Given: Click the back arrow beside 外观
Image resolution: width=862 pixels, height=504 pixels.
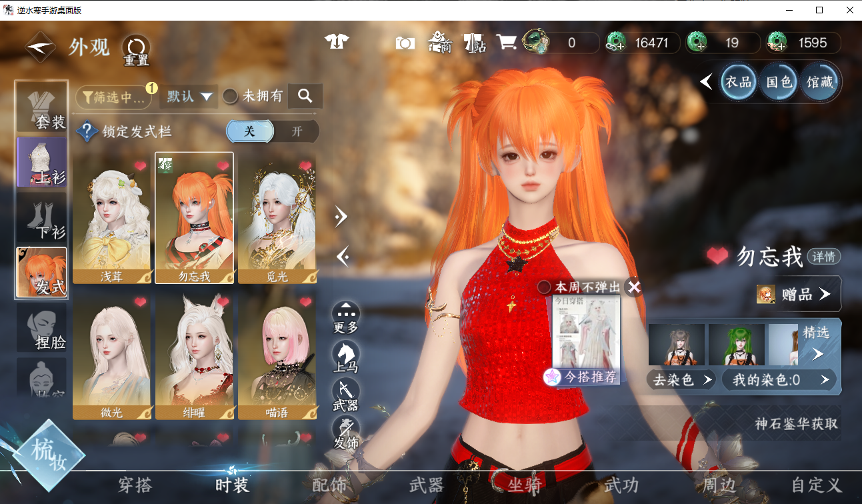Looking at the screenshot, I should (40, 47).
